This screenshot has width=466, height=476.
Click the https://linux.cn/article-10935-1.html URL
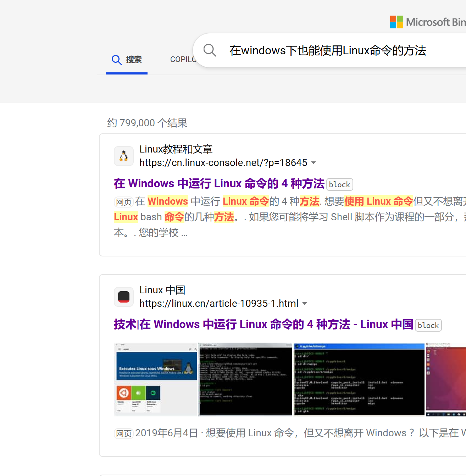pos(219,304)
